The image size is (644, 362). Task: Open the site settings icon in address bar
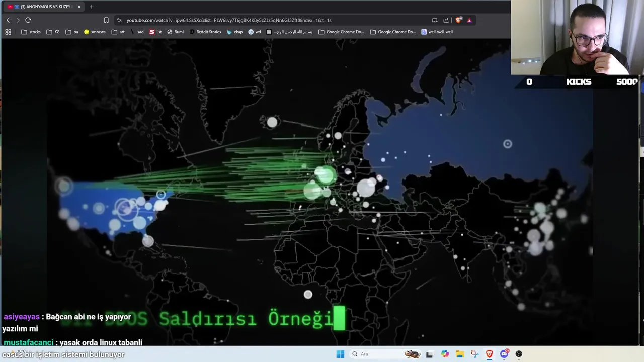(x=119, y=20)
